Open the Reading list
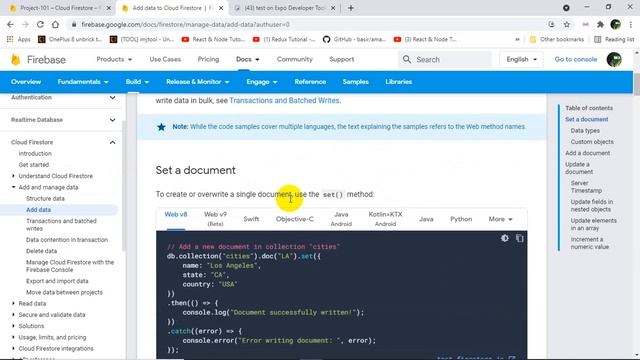640x360 pixels. click(614, 39)
